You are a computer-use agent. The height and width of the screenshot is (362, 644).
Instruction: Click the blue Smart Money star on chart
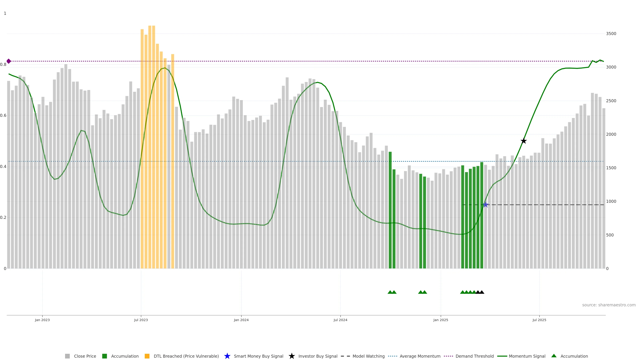[485, 205]
